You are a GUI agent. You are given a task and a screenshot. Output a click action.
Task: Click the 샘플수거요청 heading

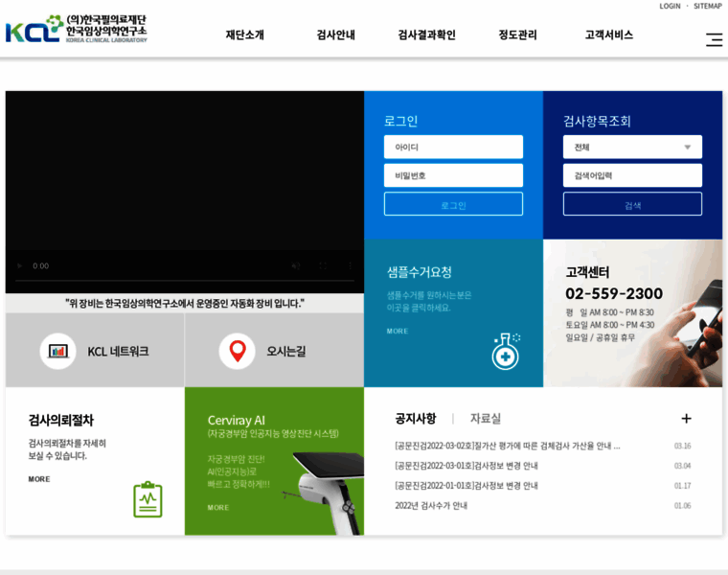click(420, 272)
